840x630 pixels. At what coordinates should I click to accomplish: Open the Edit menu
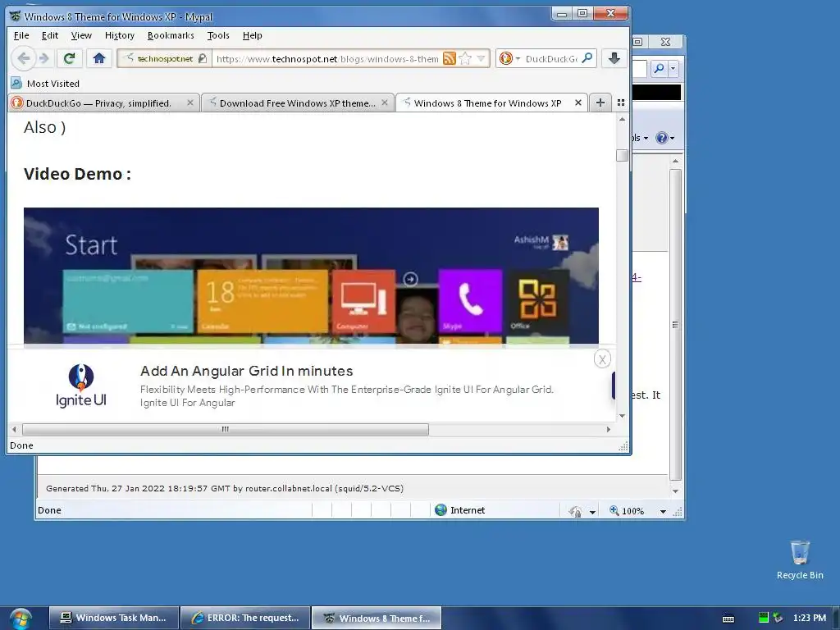tap(50, 35)
